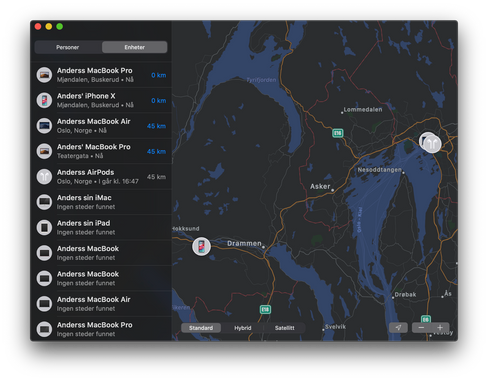
Task: Switch to the Personer tab
Action: 68,47
